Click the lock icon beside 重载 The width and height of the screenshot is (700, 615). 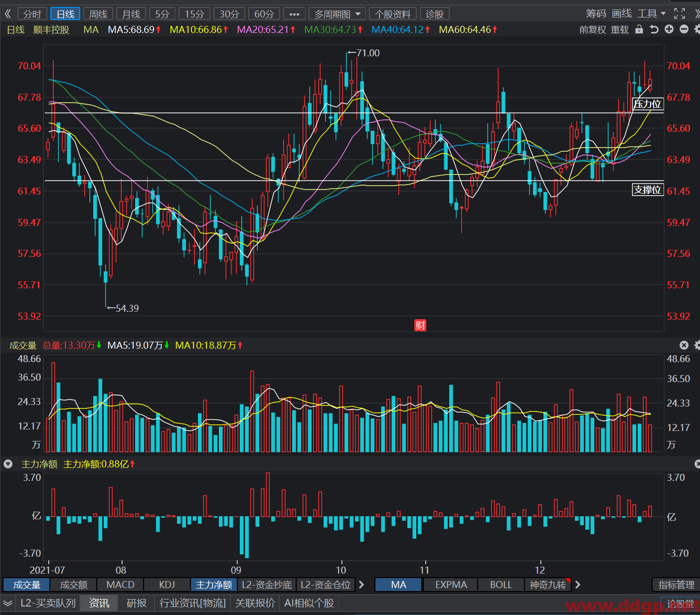(x=639, y=29)
